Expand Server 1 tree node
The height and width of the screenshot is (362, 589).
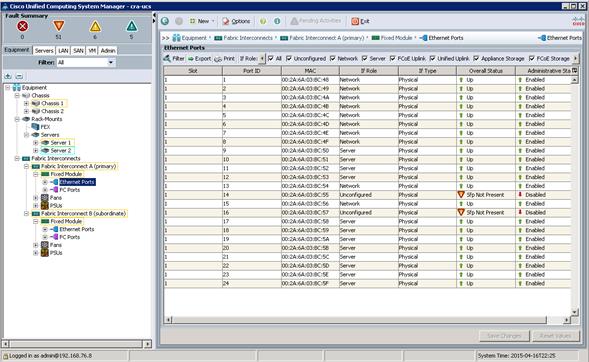(x=36, y=143)
